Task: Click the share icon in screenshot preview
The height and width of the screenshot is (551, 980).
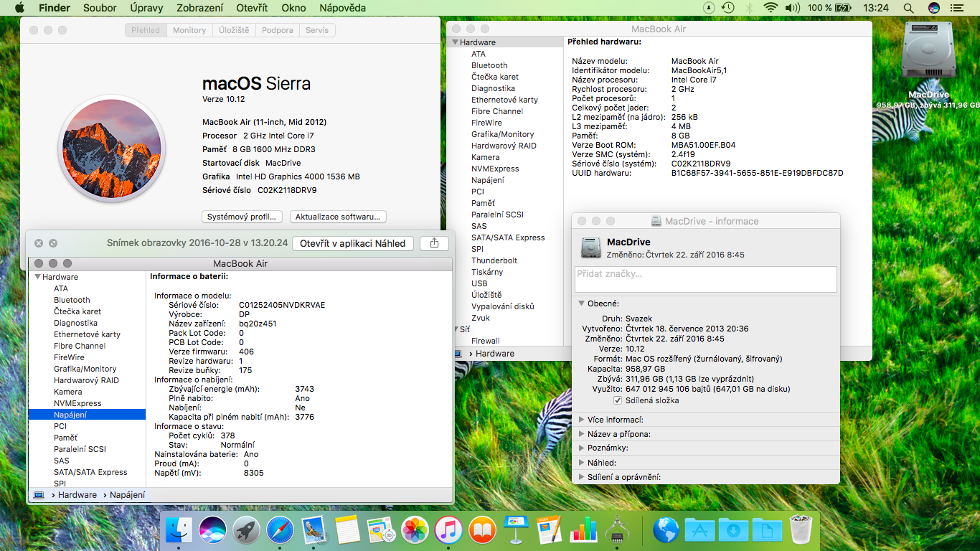Action: click(434, 243)
